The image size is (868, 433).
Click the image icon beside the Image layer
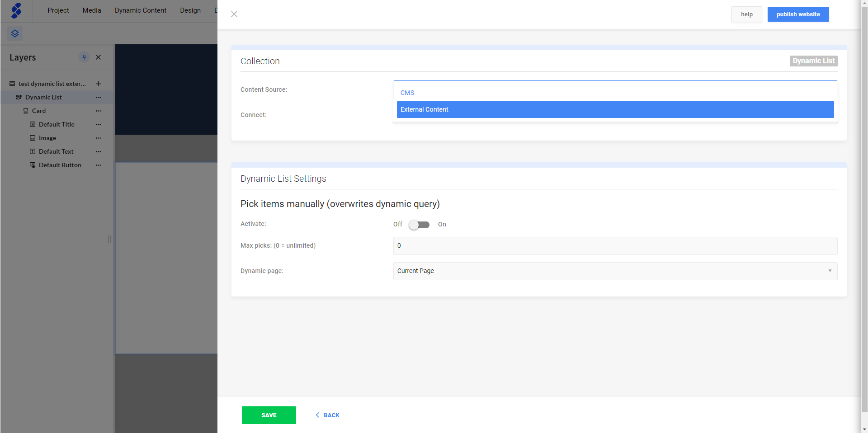[32, 138]
